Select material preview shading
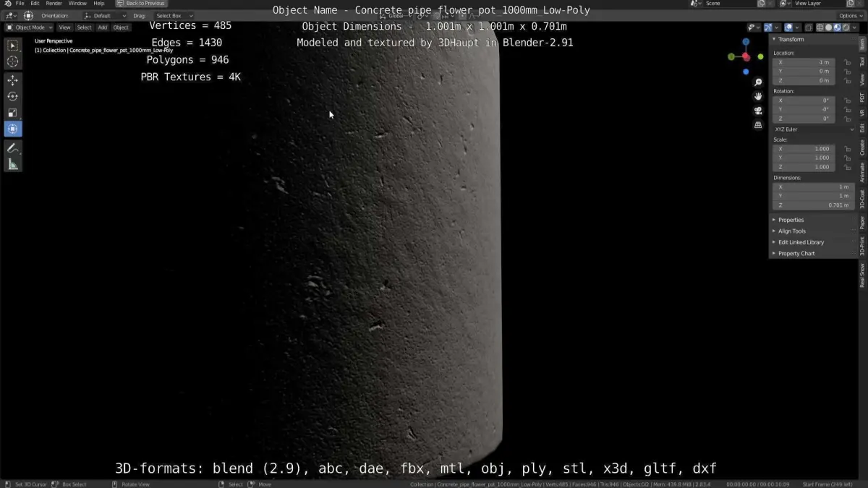The width and height of the screenshot is (868, 488). point(837,27)
